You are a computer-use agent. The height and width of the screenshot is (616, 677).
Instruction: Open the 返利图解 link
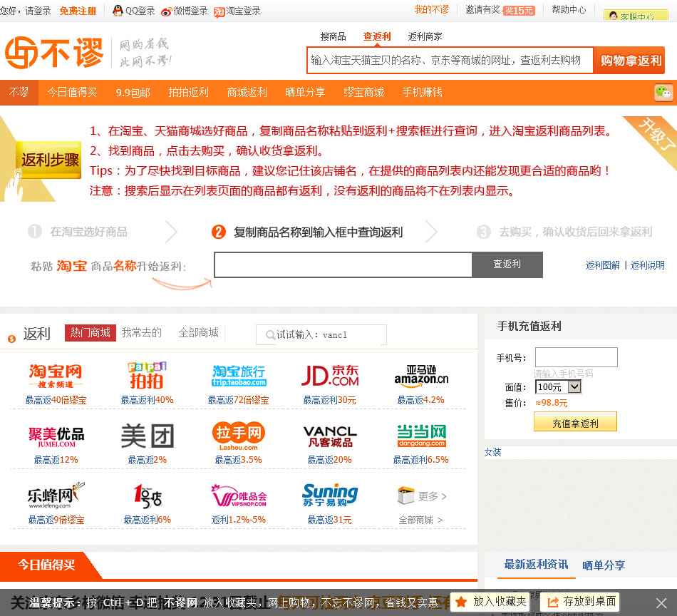[602, 265]
